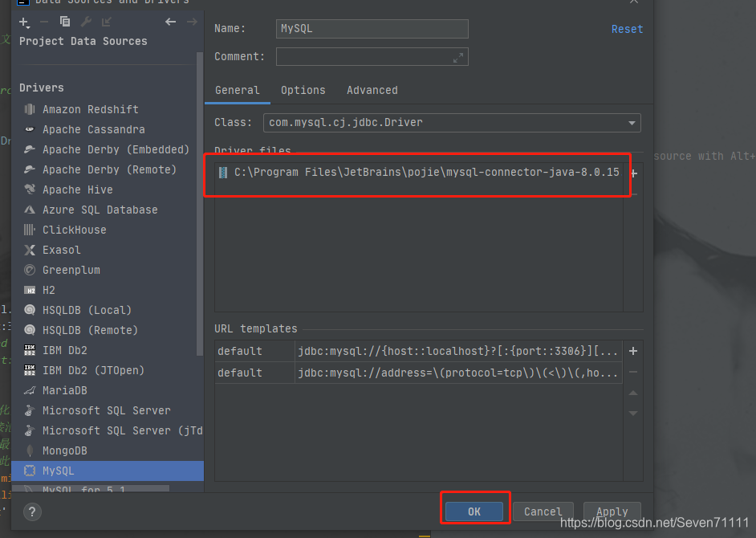Select the Greenplum driver

click(108, 271)
